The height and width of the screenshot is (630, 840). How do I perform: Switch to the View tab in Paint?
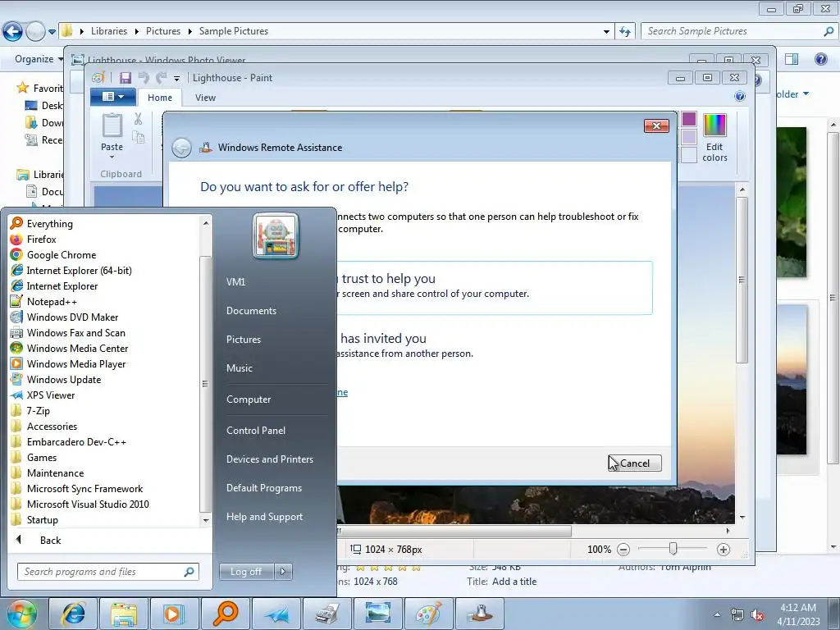205,98
